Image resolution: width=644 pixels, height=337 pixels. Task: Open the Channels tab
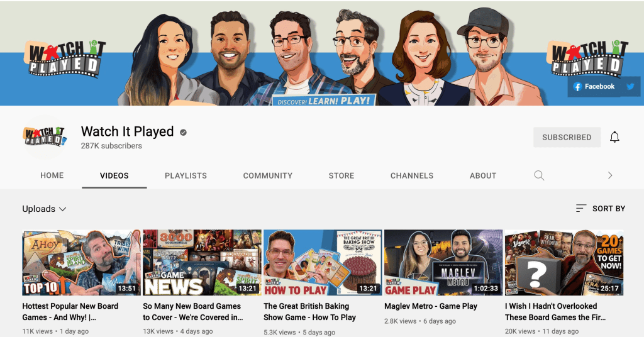click(412, 175)
